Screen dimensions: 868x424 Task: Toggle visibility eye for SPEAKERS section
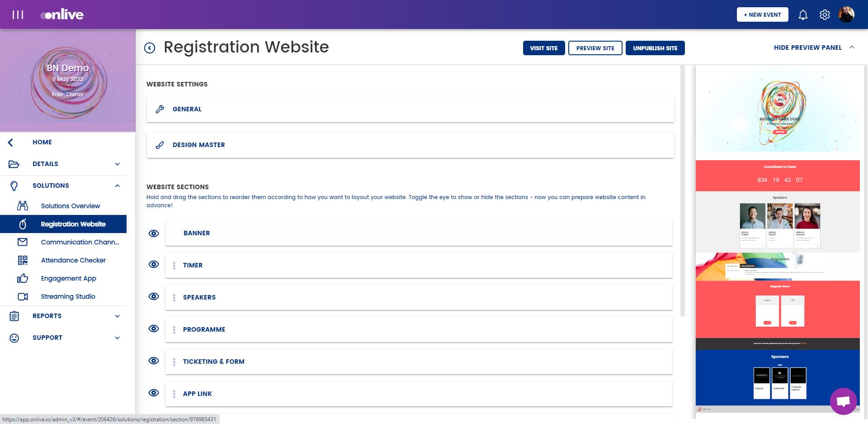coord(154,296)
